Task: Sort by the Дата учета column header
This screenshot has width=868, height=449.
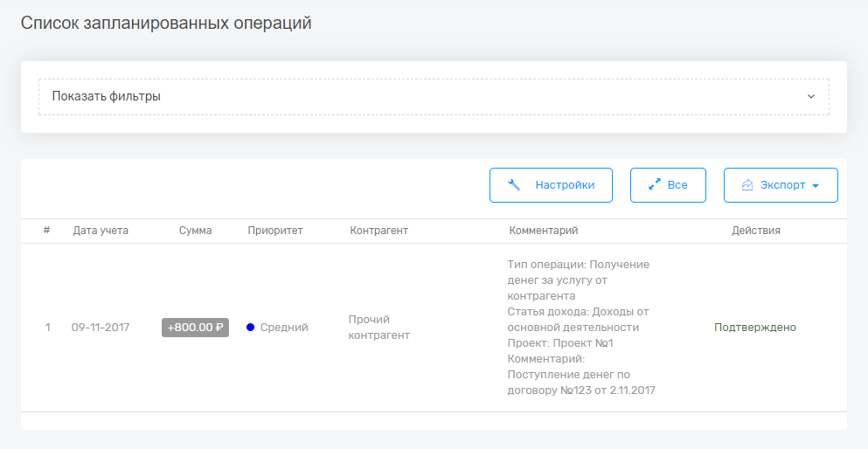Action: pos(101,231)
